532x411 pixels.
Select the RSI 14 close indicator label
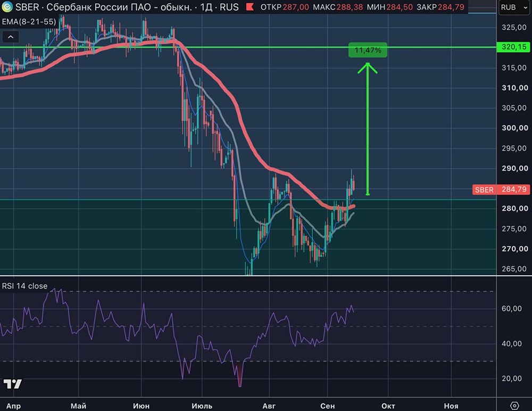coord(25,286)
